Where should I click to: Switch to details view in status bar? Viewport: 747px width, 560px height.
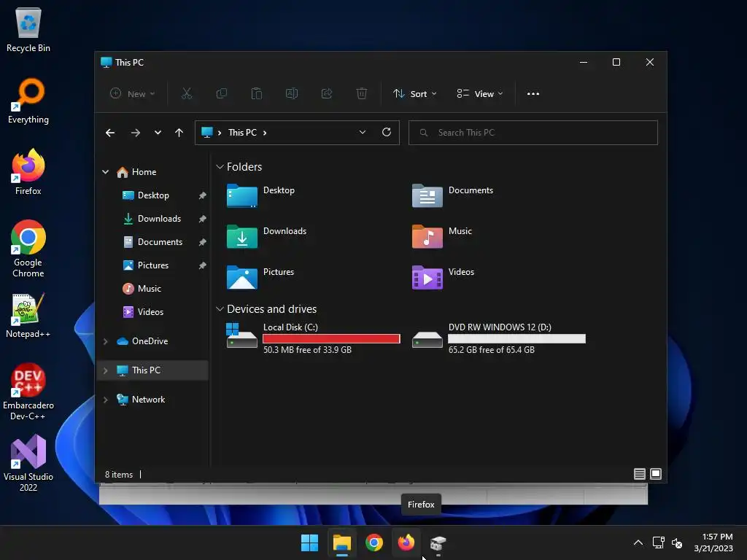(x=639, y=474)
